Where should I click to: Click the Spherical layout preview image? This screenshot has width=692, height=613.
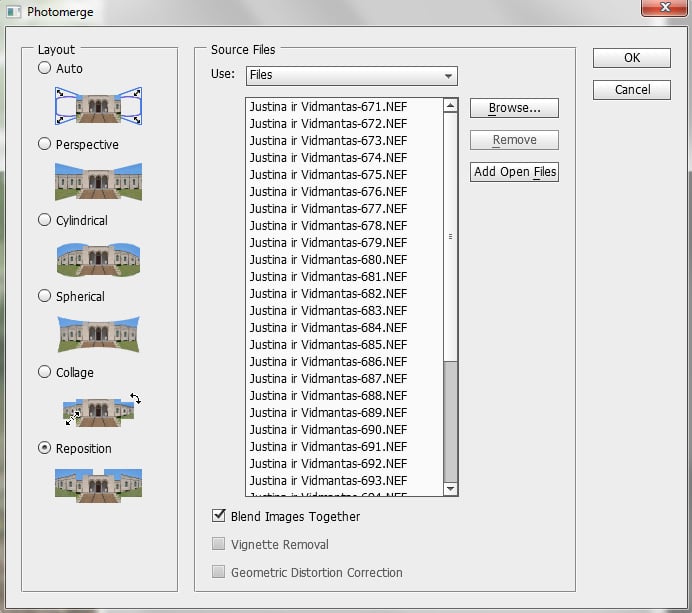tap(98, 334)
